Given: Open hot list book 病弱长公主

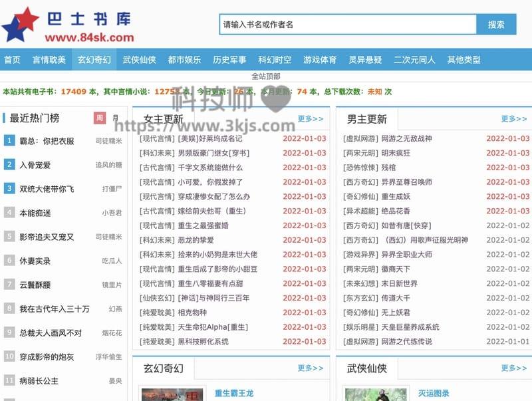Looking at the screenshot, I should coord(39,381).
